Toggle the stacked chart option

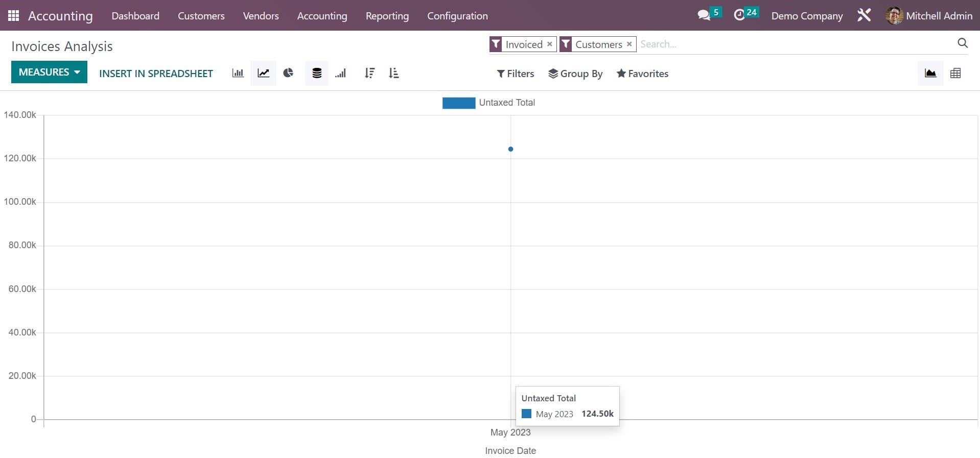[317, 73]
